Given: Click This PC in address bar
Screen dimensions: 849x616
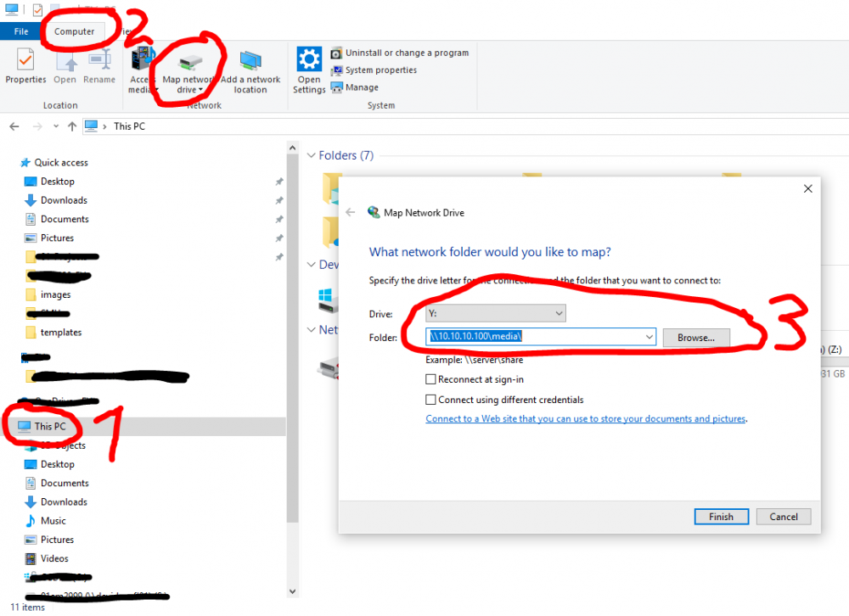Looking at the screenshot, I should (129, 126).
